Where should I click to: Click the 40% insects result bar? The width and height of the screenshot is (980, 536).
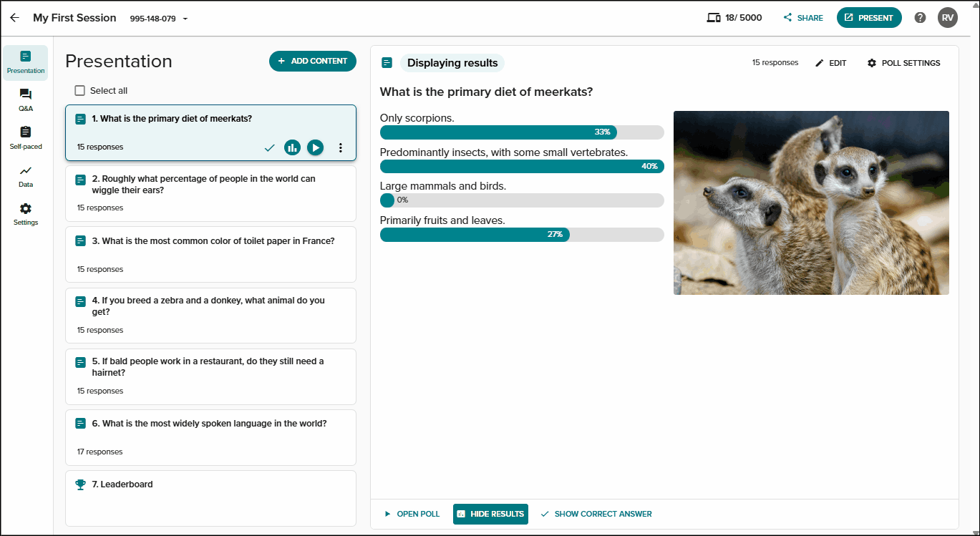[522, 166]
